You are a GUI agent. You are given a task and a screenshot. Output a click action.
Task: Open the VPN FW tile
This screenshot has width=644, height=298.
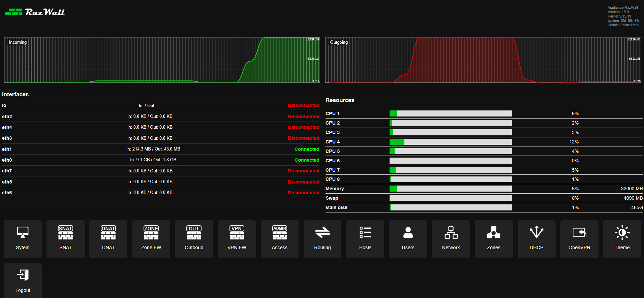pyautogui.click(x=237, y=239)
